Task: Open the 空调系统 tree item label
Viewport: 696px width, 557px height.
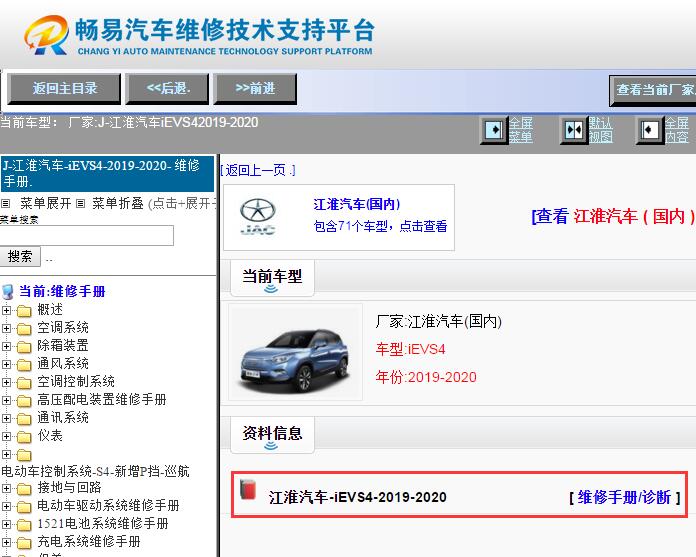Action: tap(63, 328)
